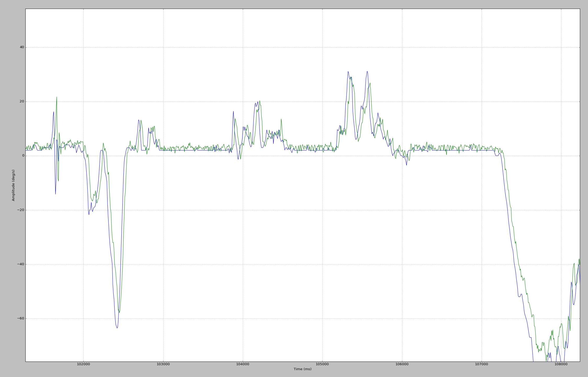Click the first blue peak after 105000
This screenshot has height=377, width=588.
click(x=348, y=71)
